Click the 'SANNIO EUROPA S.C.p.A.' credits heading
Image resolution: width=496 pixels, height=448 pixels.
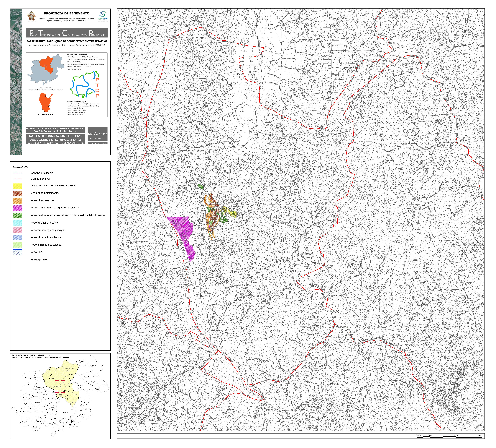(x=77, y=102)
